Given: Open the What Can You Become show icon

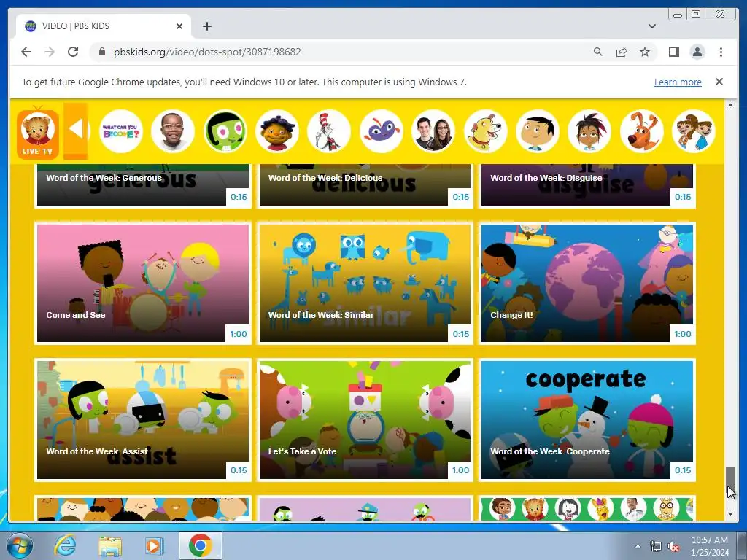Looking at the screenshot, I should point(121,131).
